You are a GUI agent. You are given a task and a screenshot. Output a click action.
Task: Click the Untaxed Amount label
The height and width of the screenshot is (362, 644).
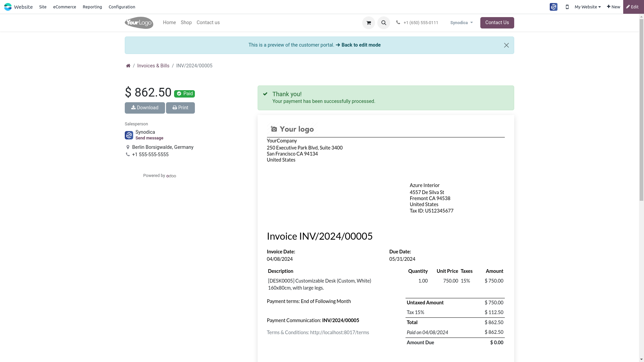pyautogui.click(x=425, y=303)
